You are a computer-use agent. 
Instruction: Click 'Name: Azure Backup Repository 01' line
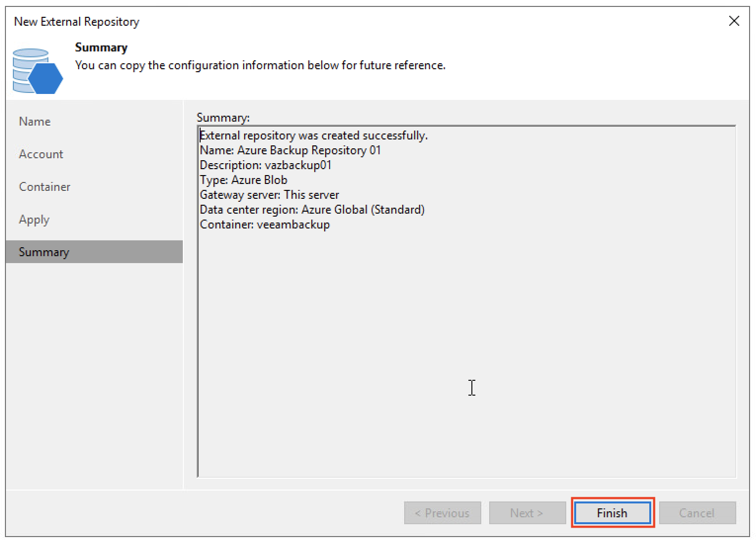pyautogui.click(x=291, y=150)
